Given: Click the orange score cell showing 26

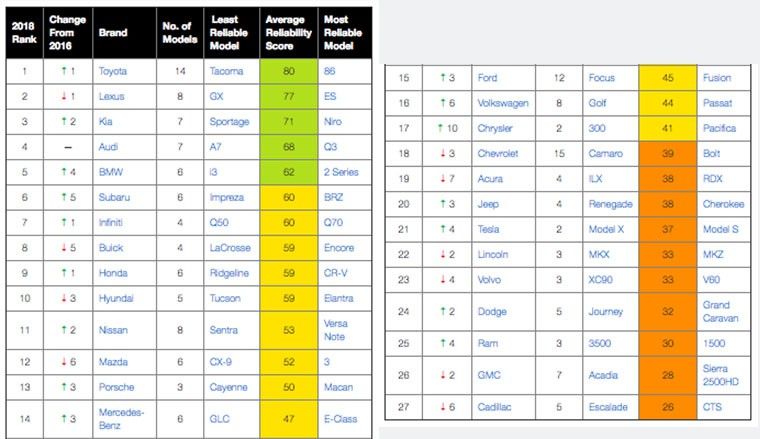Looking at the screenshot, I should [x=668, y=407].
